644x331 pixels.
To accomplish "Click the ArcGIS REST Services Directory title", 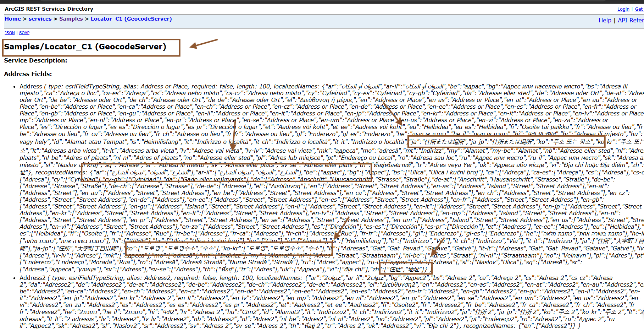I will pos(49,9).
